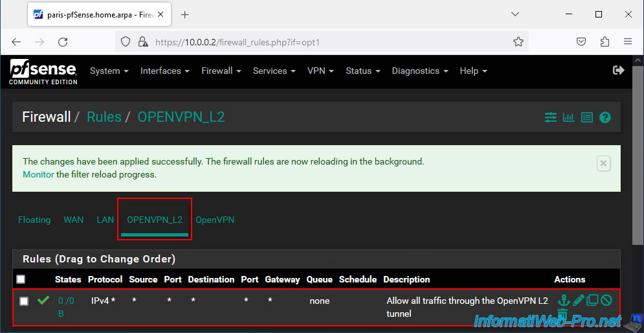Expand the VPN menu
Image resolution: width=644 pixels, height=333 pixels.
pos(320,71)
